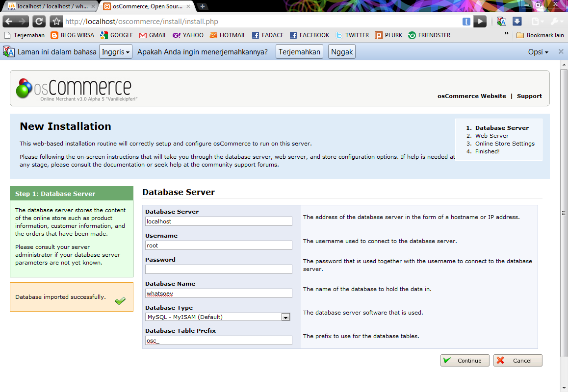Open the Database Type dropdown

(x=218, y=317)
